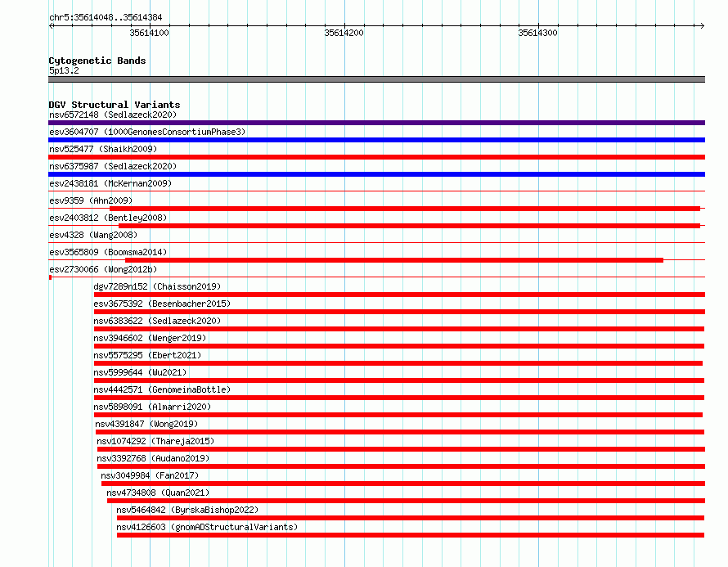Click the 35614200 ruler position label
This screenshot has width=728, height=567.
pyautogui.click(x=344, y=33)
